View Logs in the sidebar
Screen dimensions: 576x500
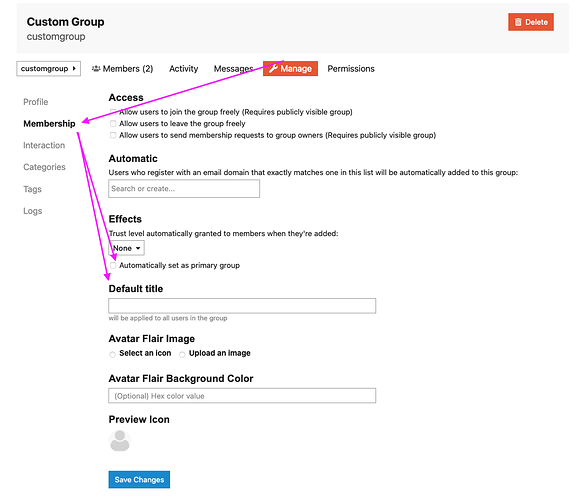tap(33, 211)
